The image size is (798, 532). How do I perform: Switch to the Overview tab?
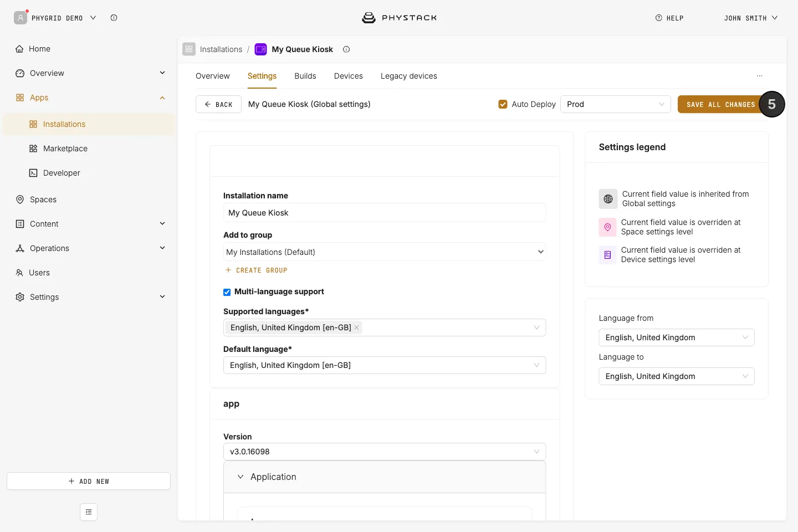click(213, 76)
